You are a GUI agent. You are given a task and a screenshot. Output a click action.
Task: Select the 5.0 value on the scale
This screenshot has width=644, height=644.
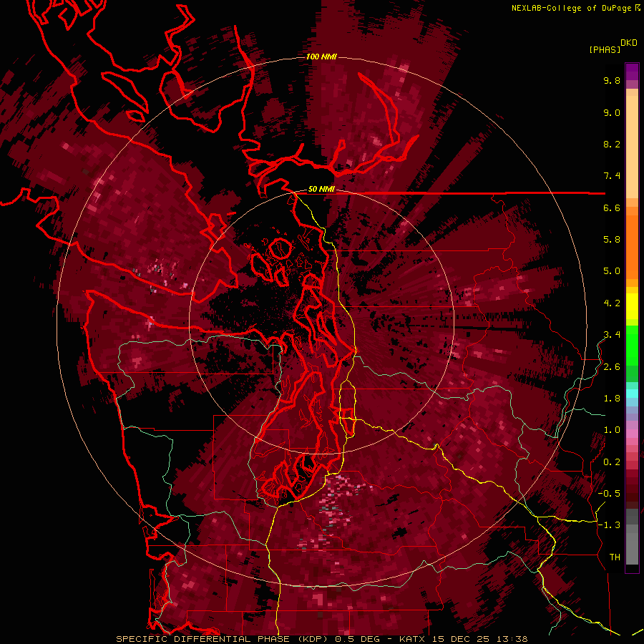tap(612, 271)
